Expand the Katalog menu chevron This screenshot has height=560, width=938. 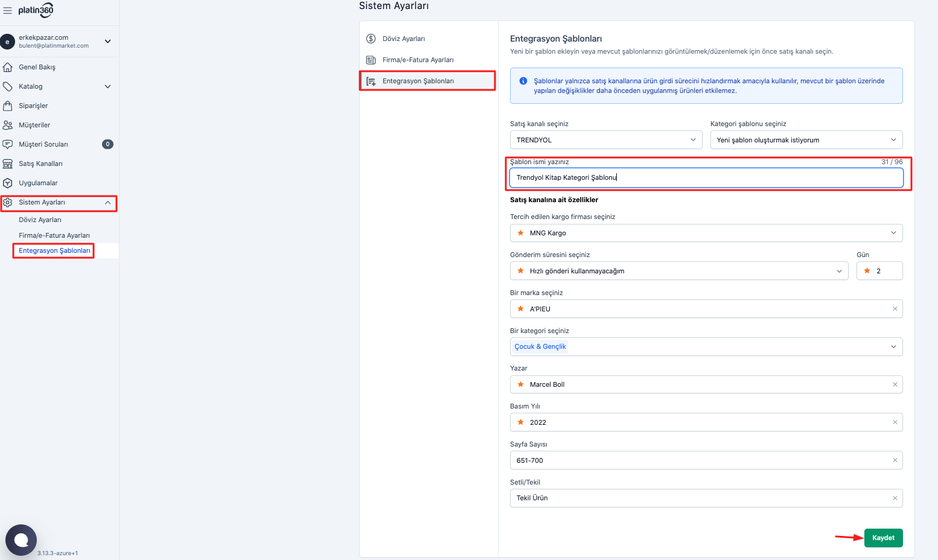point(107,86)
